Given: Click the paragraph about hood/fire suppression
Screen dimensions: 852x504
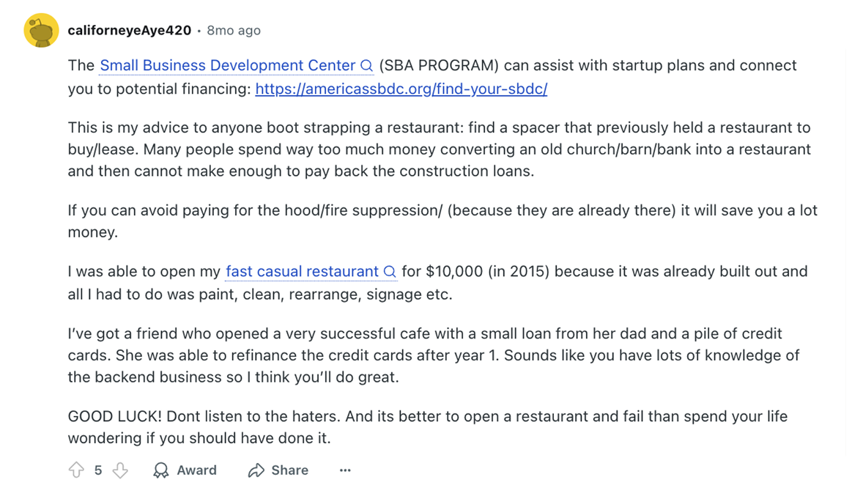Looking at the screenshot, I should coord(442,221).
